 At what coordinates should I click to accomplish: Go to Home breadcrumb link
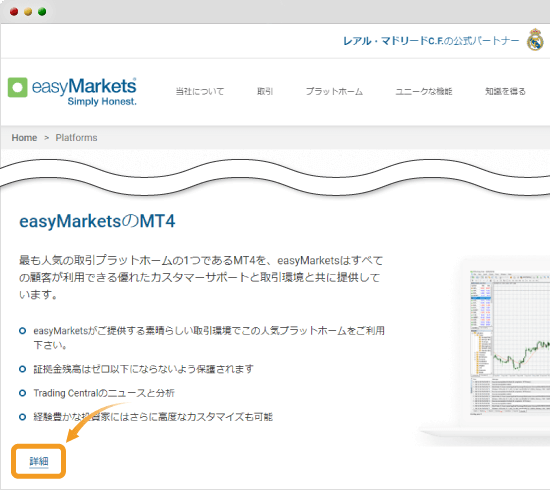pos(24,137)
